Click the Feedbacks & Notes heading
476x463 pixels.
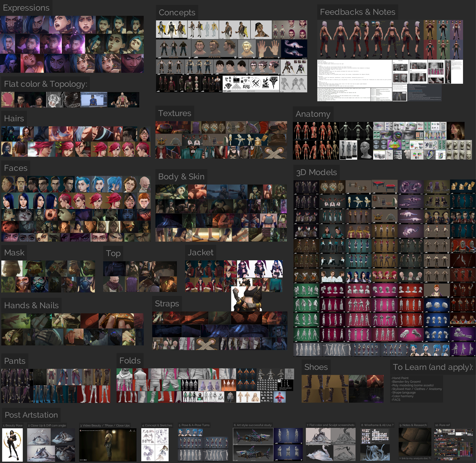point(357,12)
